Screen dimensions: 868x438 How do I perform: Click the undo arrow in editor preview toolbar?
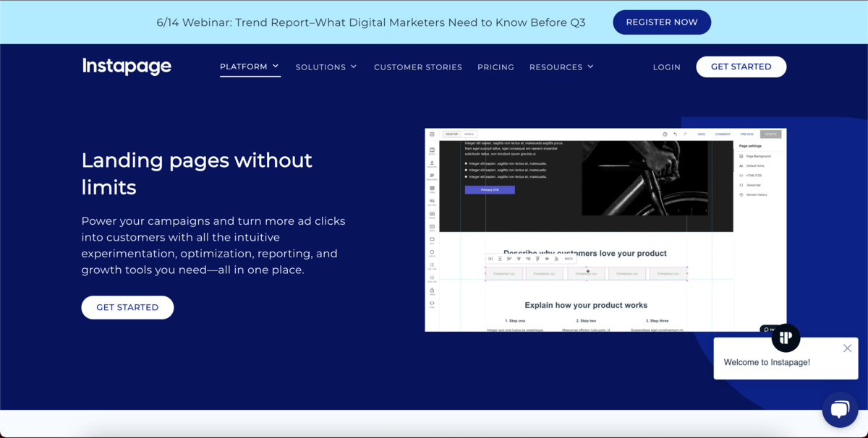[x=675, y=134]
